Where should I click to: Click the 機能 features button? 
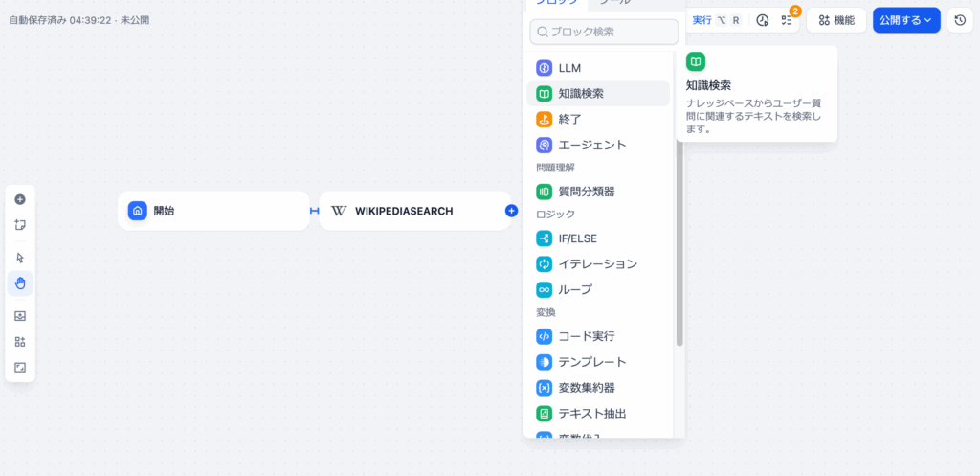coord(835,20)
